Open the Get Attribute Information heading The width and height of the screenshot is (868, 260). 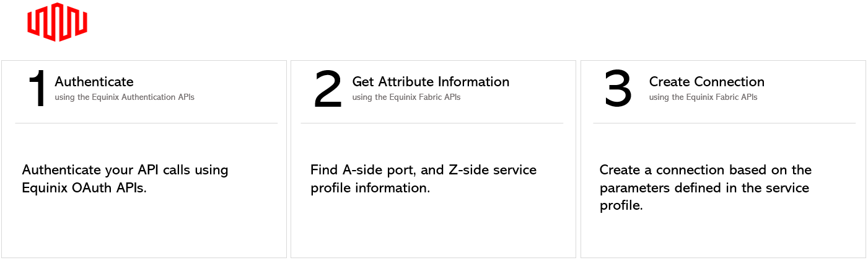click(x=431, y=82)
